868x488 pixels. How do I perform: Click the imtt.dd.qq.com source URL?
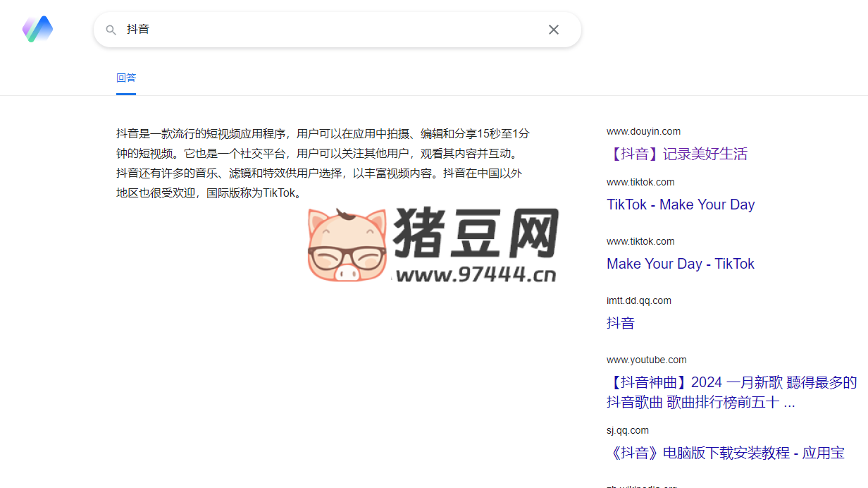[638, 300]
